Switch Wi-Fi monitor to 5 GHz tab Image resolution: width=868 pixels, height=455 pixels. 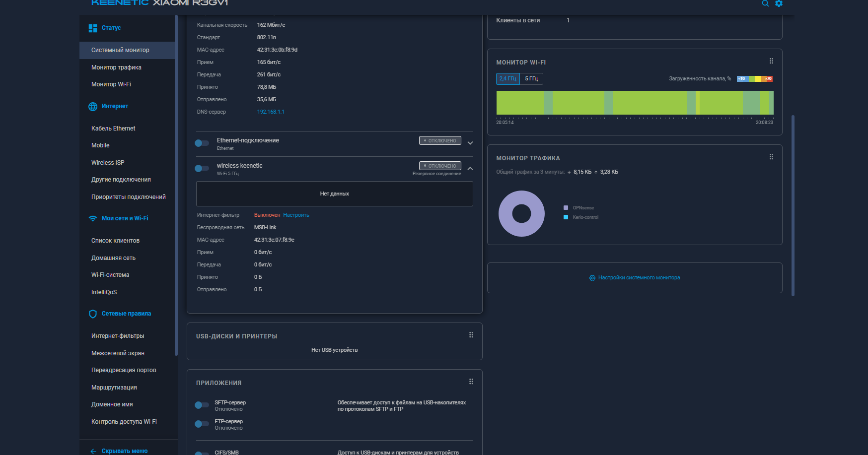[531, 79]
